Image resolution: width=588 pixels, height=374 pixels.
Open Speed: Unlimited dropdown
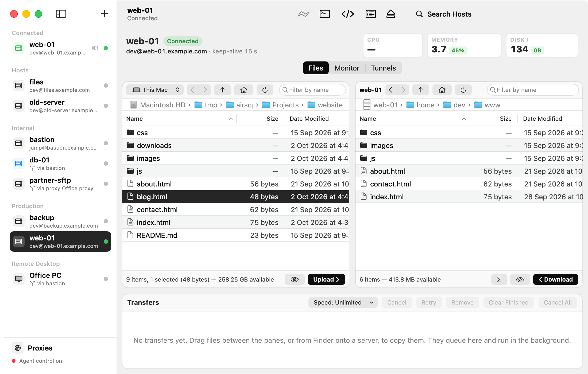(x=343, y=302)
